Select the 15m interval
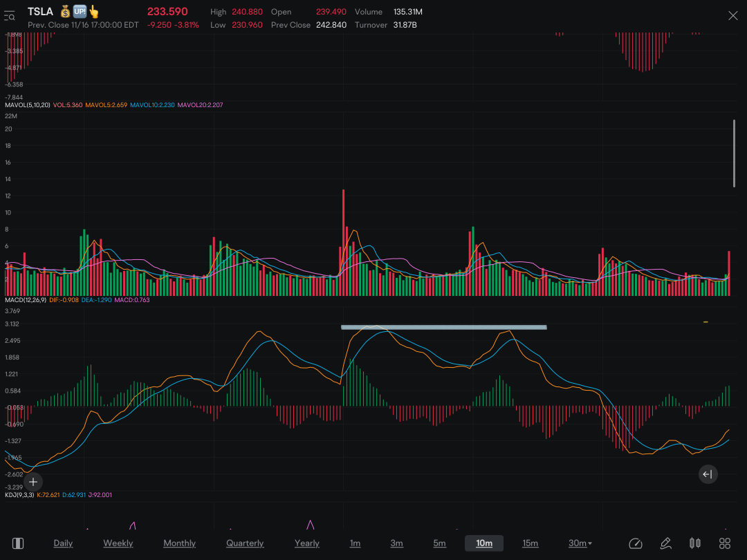 [530, 543]
